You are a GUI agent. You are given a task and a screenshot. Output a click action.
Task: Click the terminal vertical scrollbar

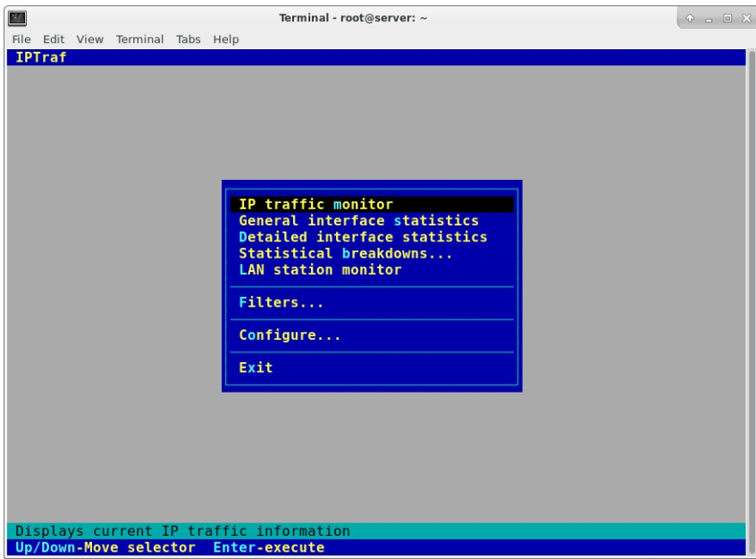pos(751,302)
